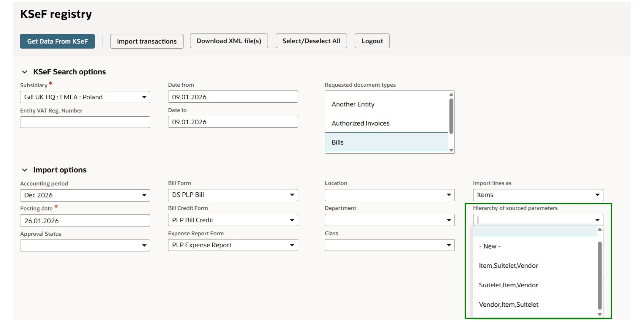644x322 pixels.
Task: Click the Import transactions button
Action: pos(147,41)
